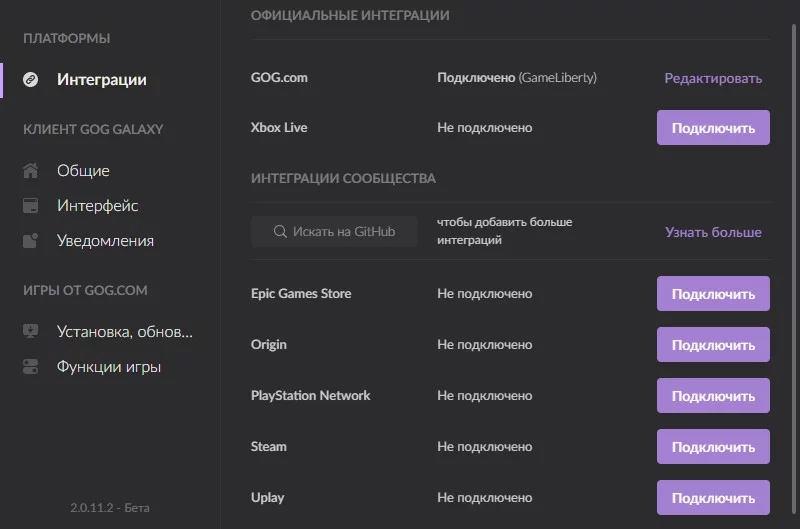Connect the Epic Games Store integration

(713, 293)
